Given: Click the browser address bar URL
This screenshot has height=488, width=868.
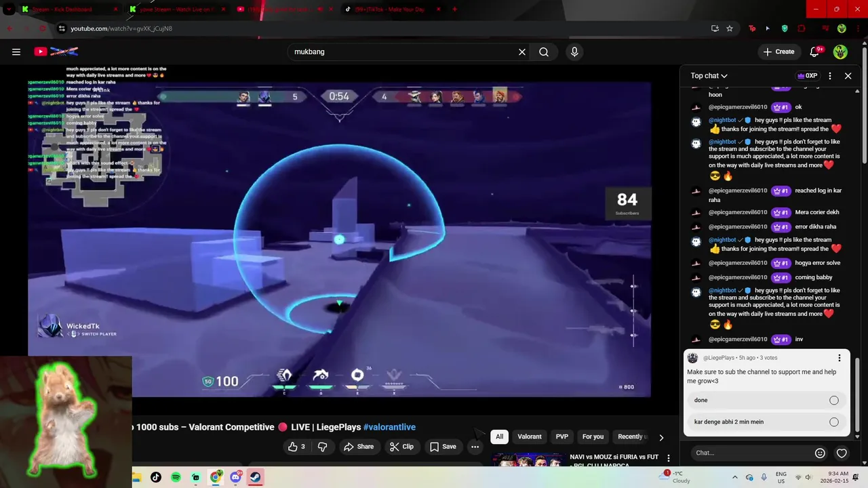Looking at the screenshot, I should (121, 28).
